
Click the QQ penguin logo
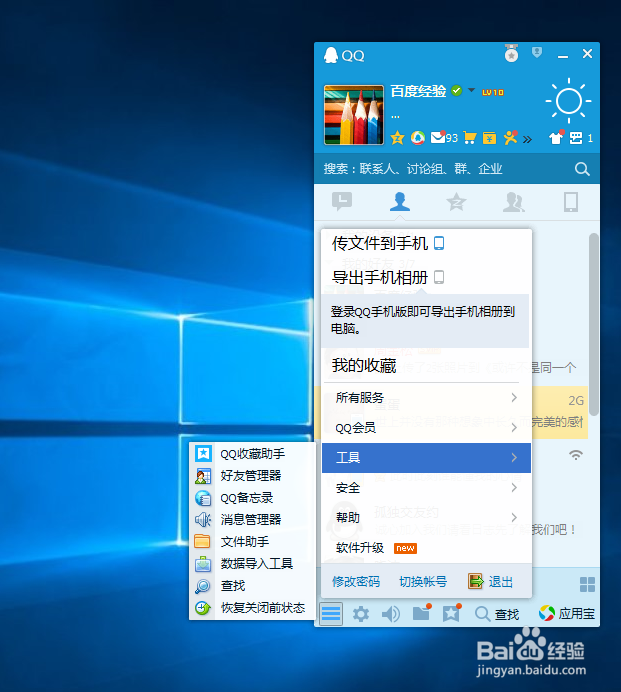click(x=331, y=55)
